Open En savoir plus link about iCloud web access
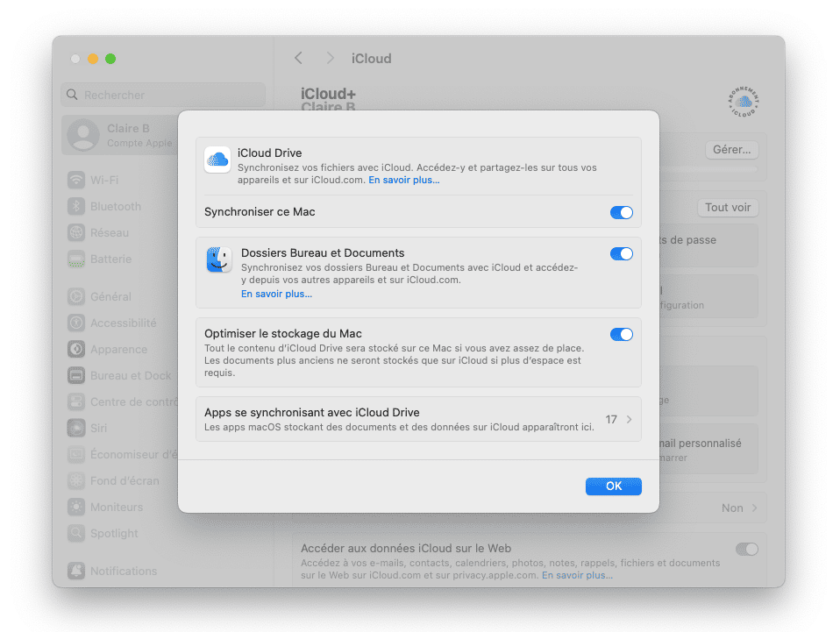The height and width of the screenshot is (632, 840). coord(577,575)
